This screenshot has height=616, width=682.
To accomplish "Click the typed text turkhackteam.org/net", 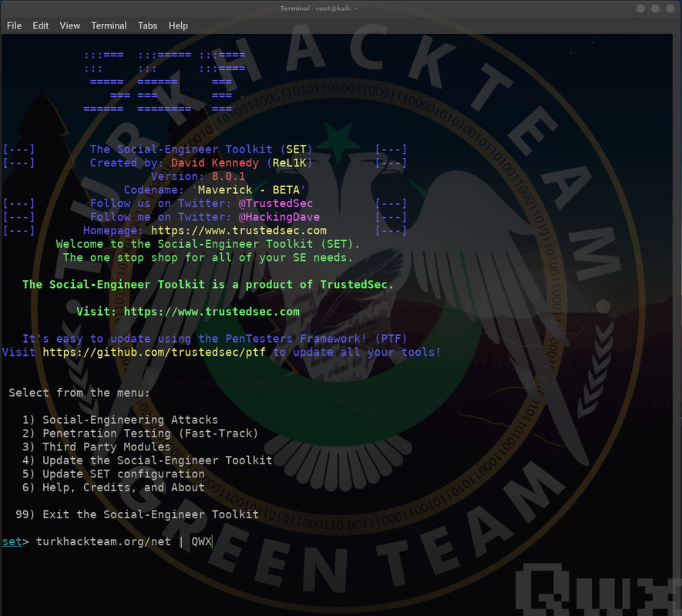I will 103,541.
